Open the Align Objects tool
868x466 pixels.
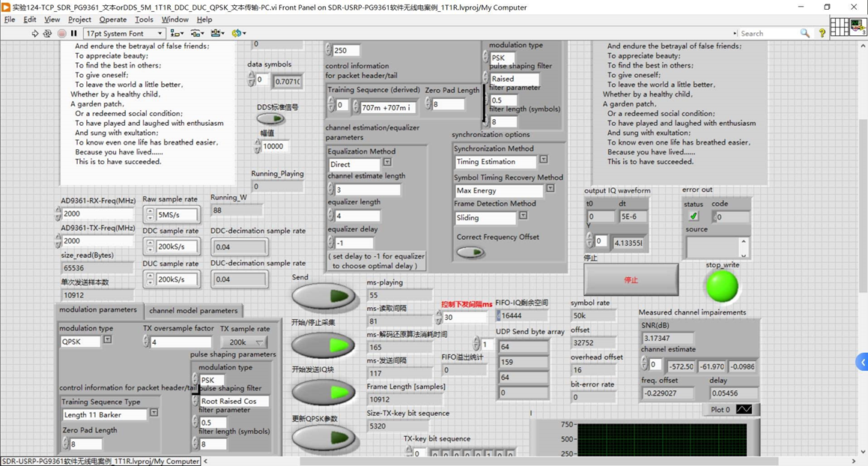click(x=177, y=33)
